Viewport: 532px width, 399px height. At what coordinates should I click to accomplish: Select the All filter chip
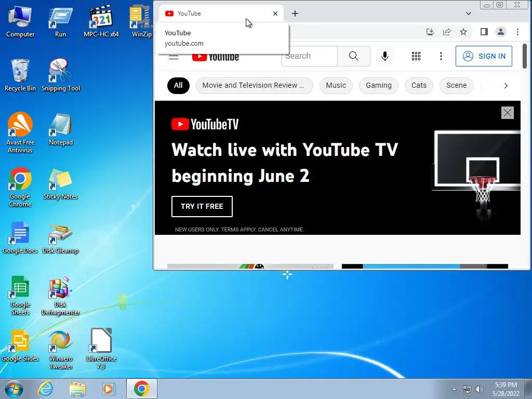click(178, 86)
